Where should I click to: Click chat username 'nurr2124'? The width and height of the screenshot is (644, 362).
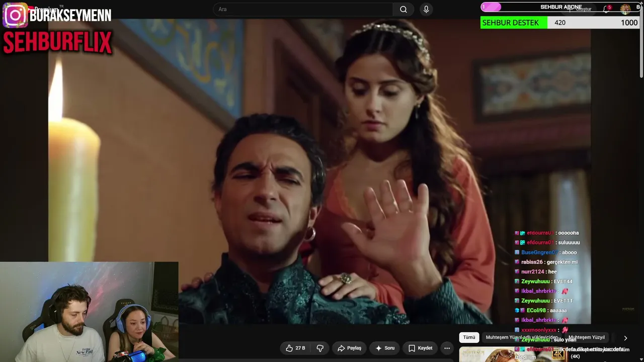(x=532, y=271)
